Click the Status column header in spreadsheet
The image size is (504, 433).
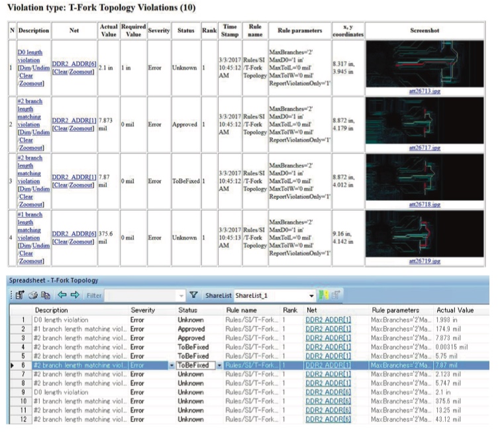click(x=187, y=311)
